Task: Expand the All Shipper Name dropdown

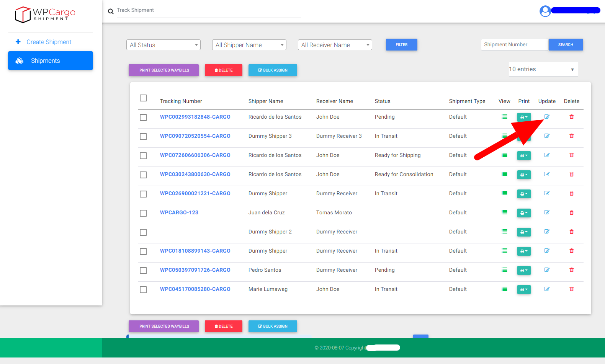Action: 249,45
